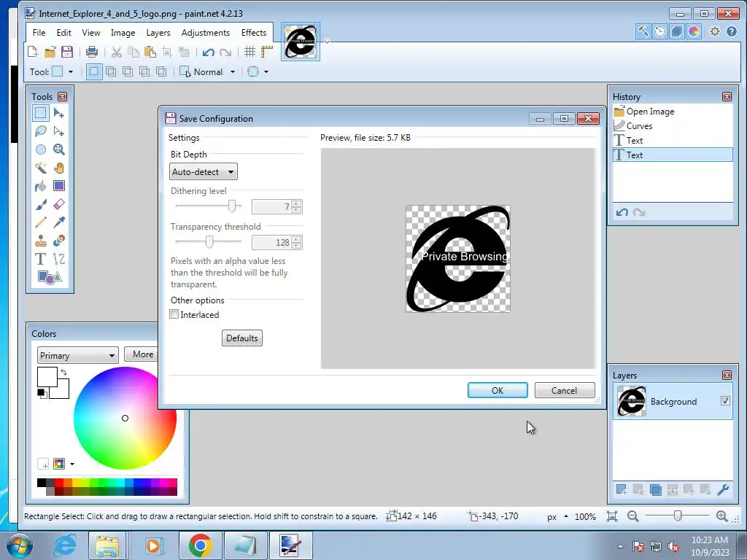
Task: Select the Color Picker eyedropper tool
Action: click(59, 222)
